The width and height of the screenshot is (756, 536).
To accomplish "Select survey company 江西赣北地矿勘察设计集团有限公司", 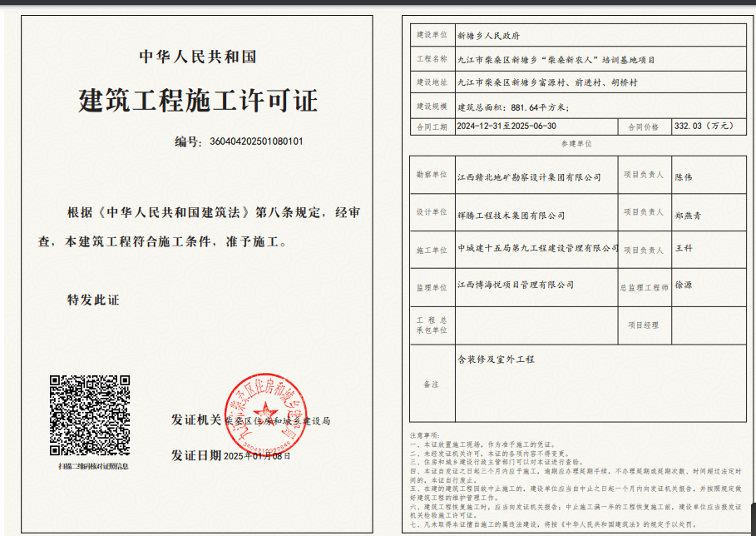I will tap(529, 177).
